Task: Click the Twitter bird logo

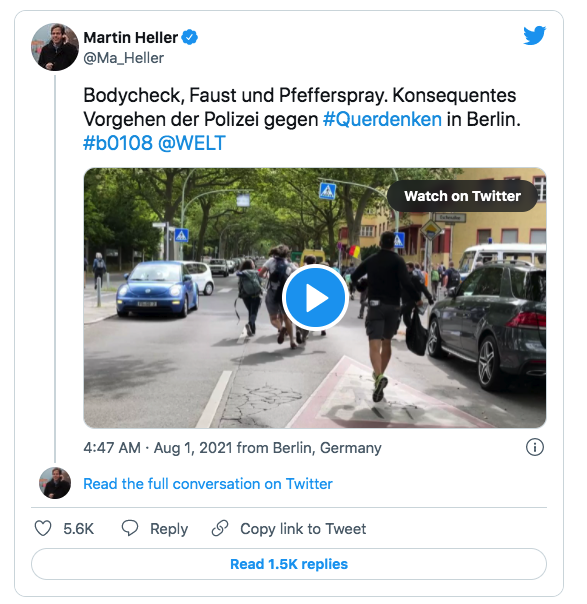Action: [535, 35]
